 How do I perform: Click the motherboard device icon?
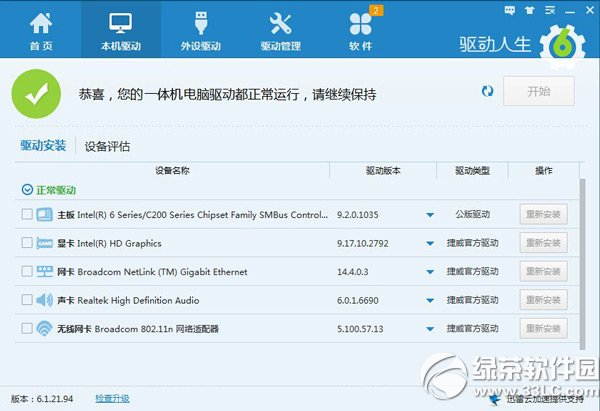44,214
